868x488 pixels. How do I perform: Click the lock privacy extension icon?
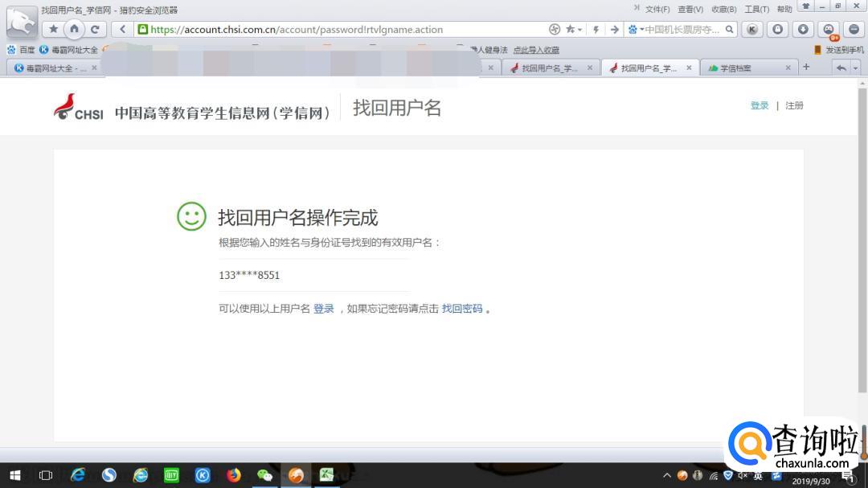[778, 30]
